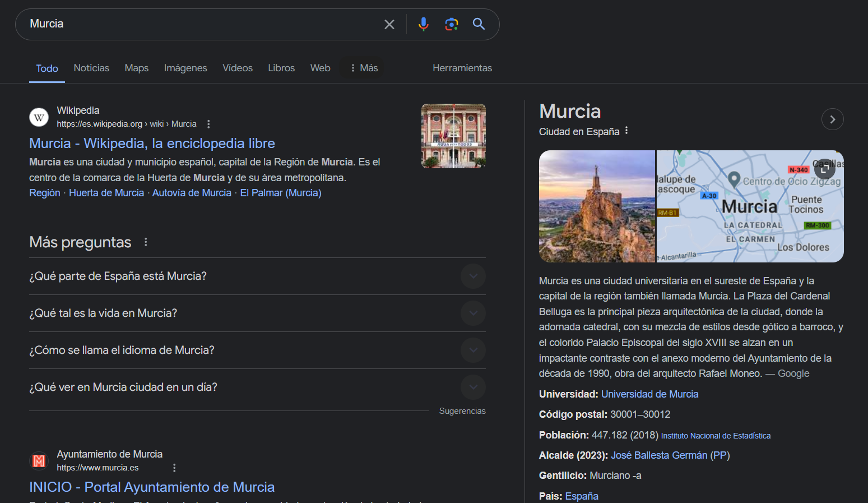Click the (PP) party link
The height and width of the screenshot is (503, 868).
coord(720,455)
